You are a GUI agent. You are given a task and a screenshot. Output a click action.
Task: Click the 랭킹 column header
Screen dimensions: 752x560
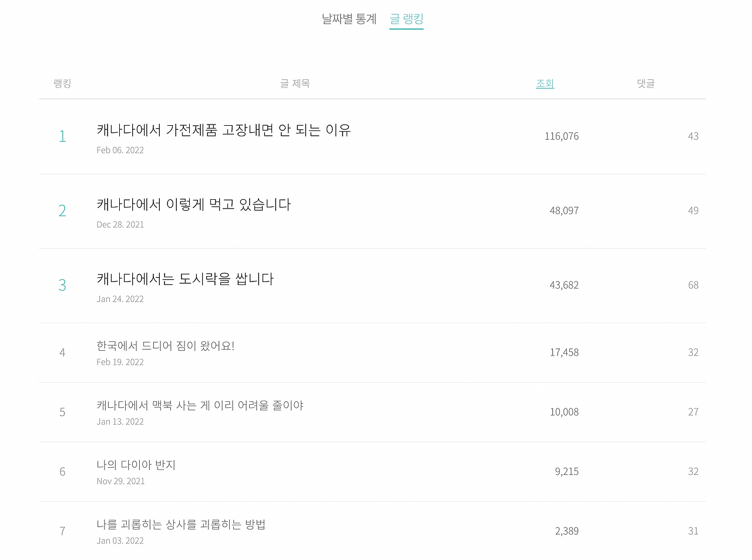62,83
